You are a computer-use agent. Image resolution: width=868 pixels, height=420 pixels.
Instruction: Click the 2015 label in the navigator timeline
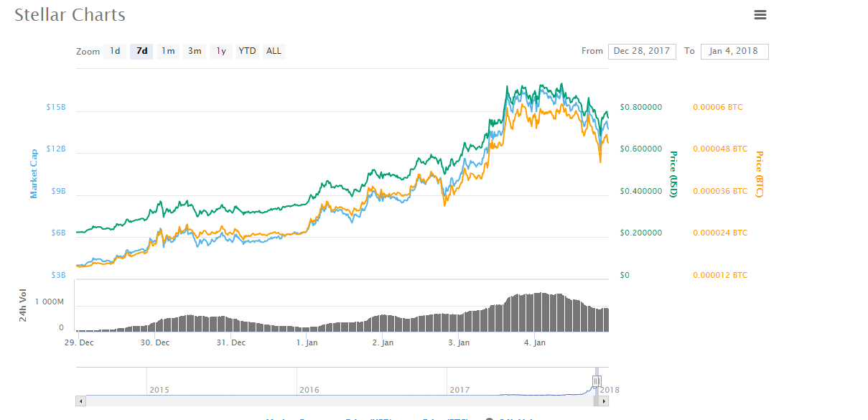[159, 389]
